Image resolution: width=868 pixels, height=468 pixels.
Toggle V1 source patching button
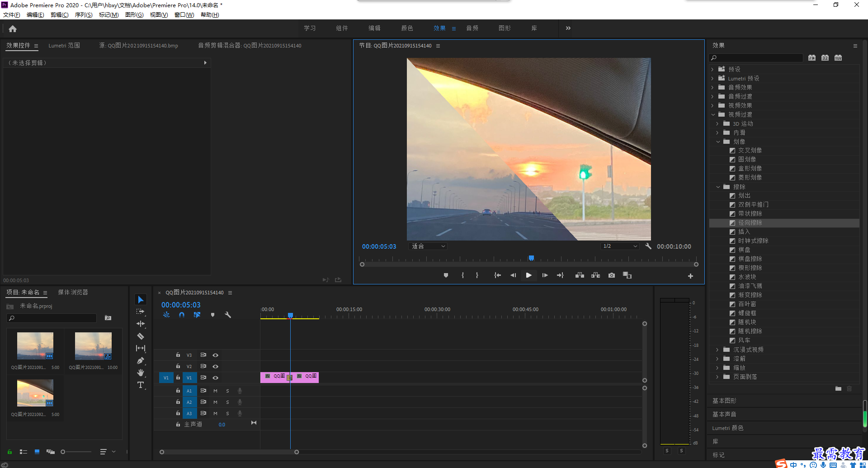[x=166, y=378]
